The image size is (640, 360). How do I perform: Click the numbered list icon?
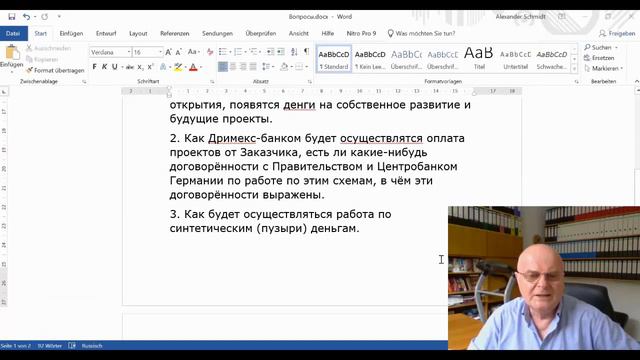click(238, 52)
